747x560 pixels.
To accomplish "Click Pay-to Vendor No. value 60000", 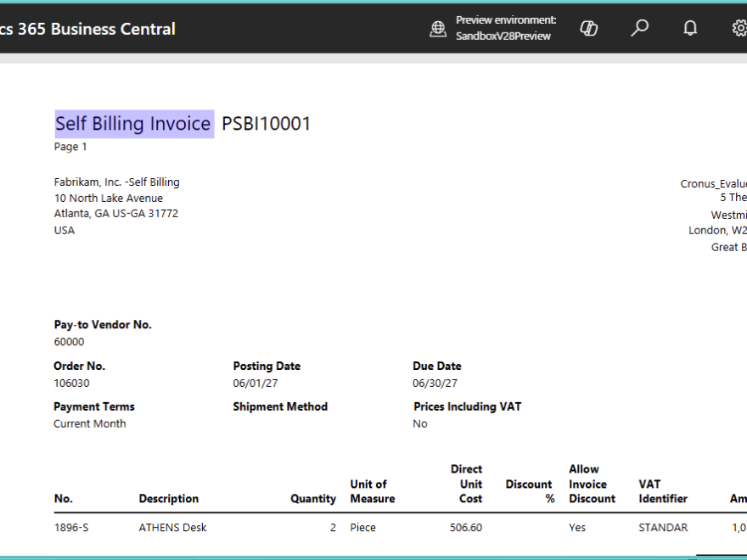I will (69, 342).
